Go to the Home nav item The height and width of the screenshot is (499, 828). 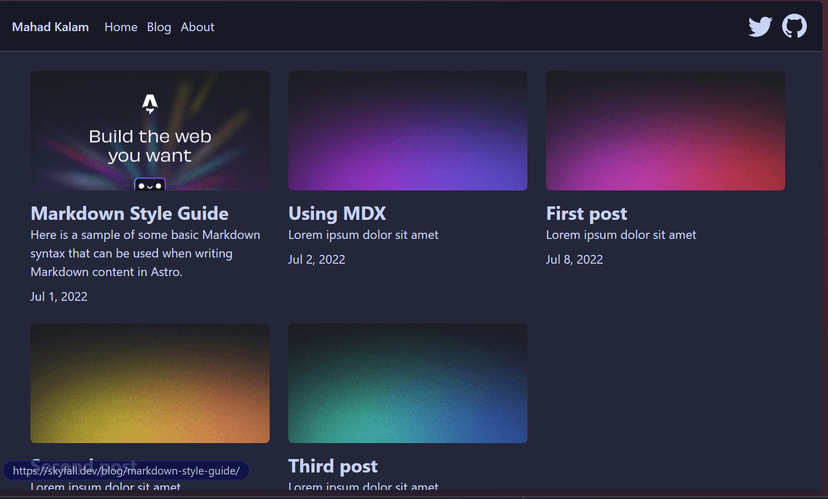121,27
